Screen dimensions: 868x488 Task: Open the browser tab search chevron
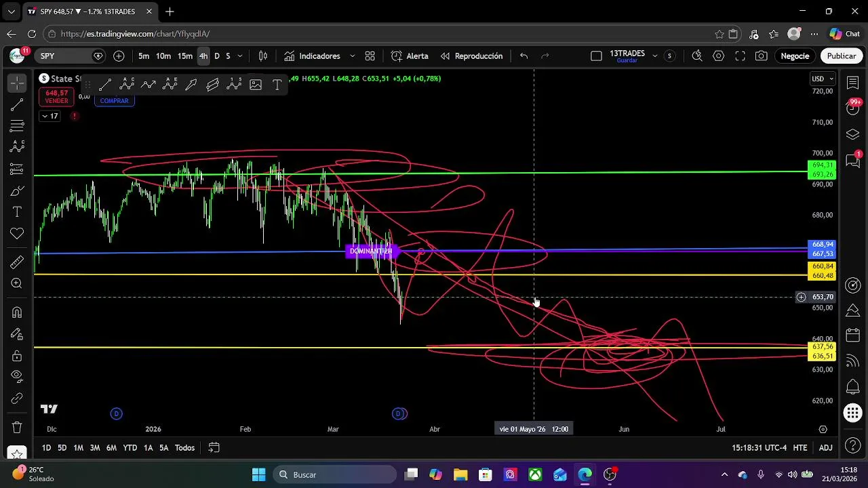coord(11,12)
